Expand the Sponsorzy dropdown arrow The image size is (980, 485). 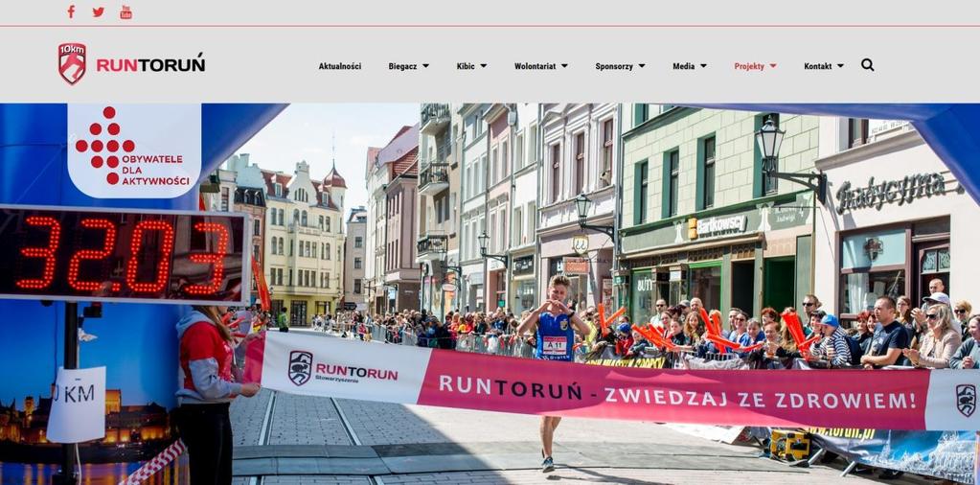click(x=642, y=65)
